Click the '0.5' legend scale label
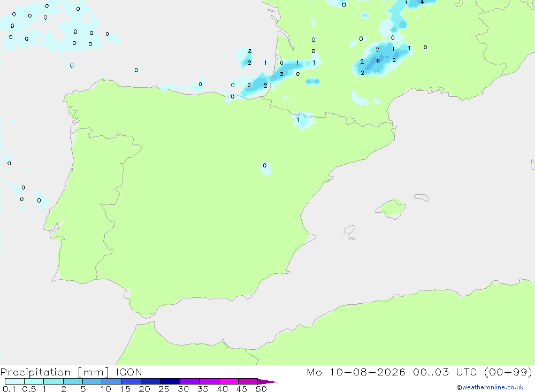 pyautogui.click(x=29, y=389)
